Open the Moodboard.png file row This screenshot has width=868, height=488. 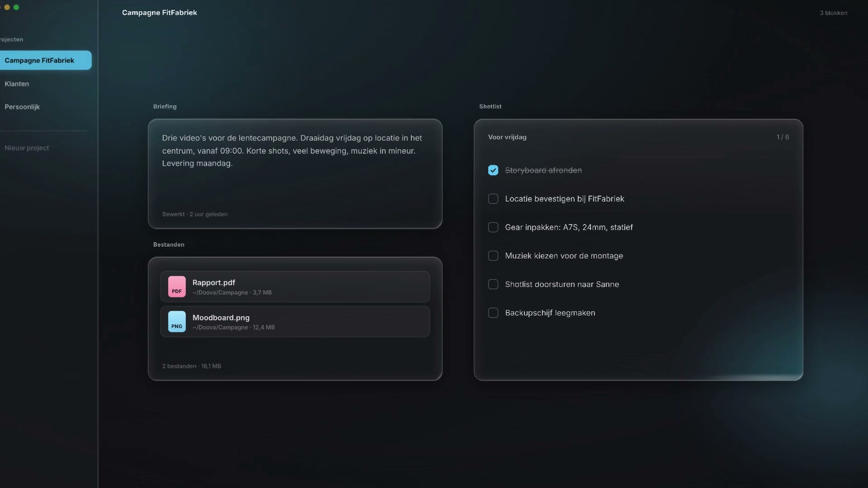pos(295,322)
